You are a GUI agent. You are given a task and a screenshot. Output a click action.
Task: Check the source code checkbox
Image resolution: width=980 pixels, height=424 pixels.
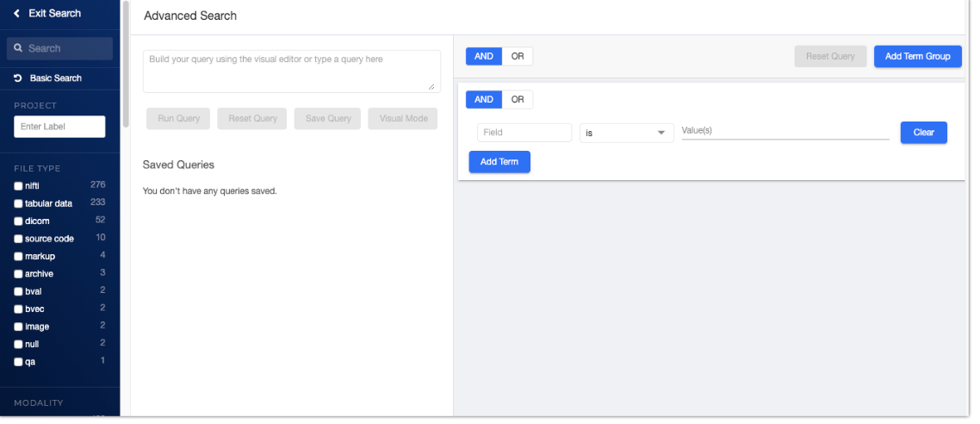[x=18, y=239]
